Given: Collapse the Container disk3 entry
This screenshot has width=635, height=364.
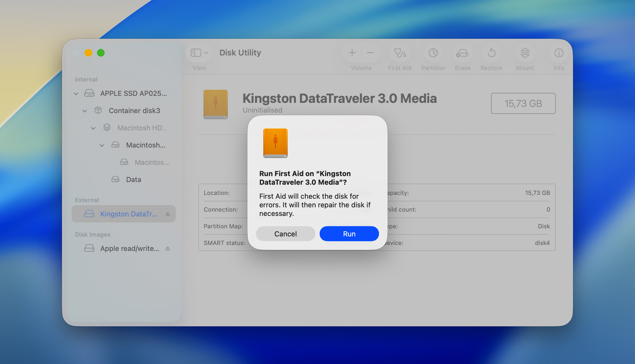Looking at the screenshot, I should 85,111.
